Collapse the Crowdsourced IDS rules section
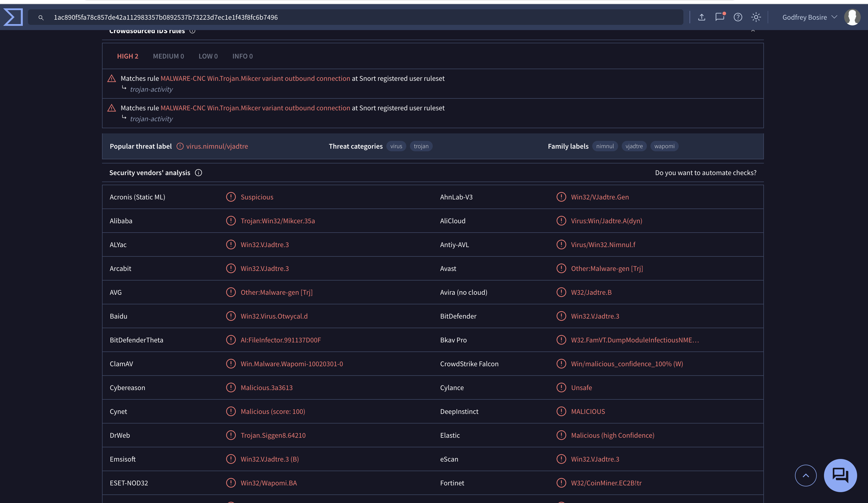The width and height of the screenshot is (868, 503). [x=753, y=30]
